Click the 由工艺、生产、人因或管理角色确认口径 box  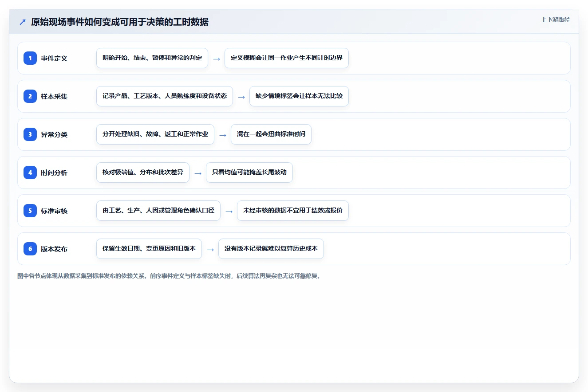[158, 211]
